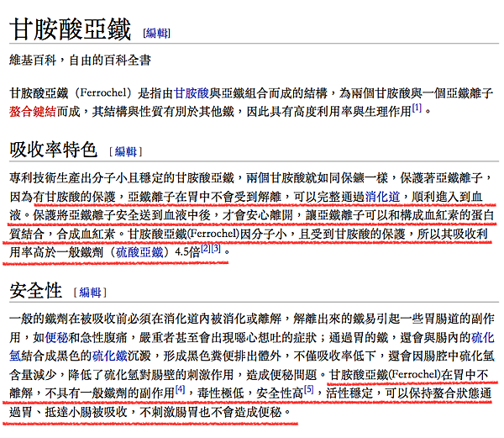Image resolution: width=504 pixels, height=438 pixels.
Task: Open the red 螯合鍵結 link
Action: [33, 112]
